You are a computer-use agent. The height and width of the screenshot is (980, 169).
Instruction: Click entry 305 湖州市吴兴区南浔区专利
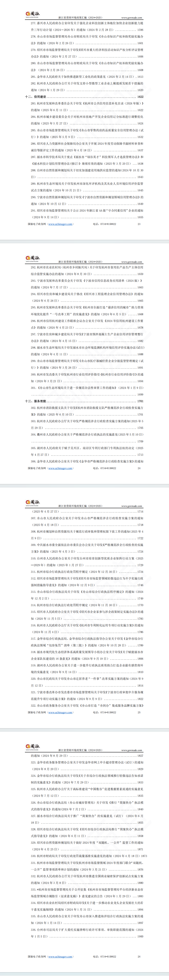click(87, 451)
